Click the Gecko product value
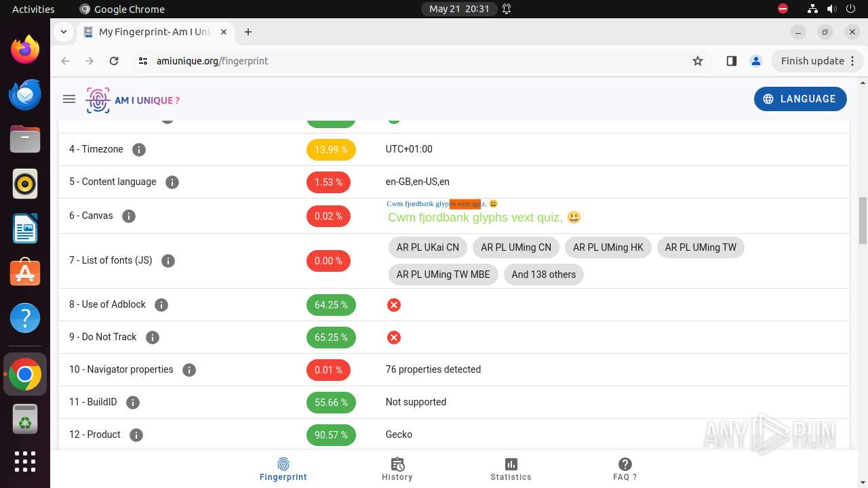 pos(399,434)
